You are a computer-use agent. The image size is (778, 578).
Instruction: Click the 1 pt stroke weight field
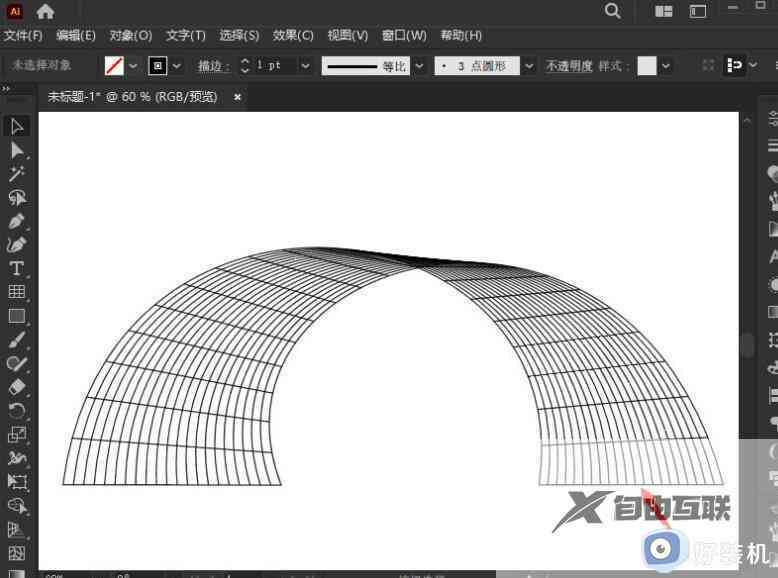[x=275, y=65]
